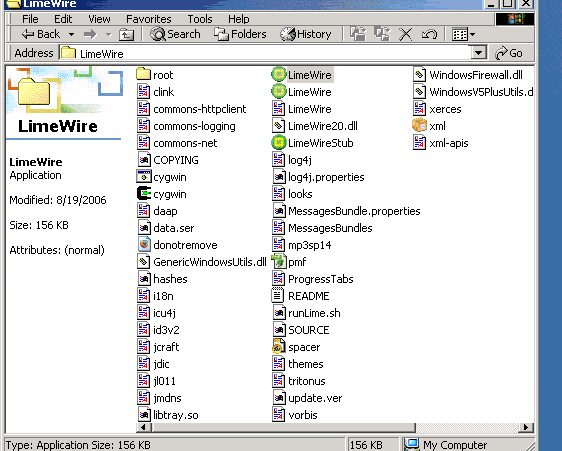Open the Tools menu
This screenshot has height=451, width=562.
[200, 19]
